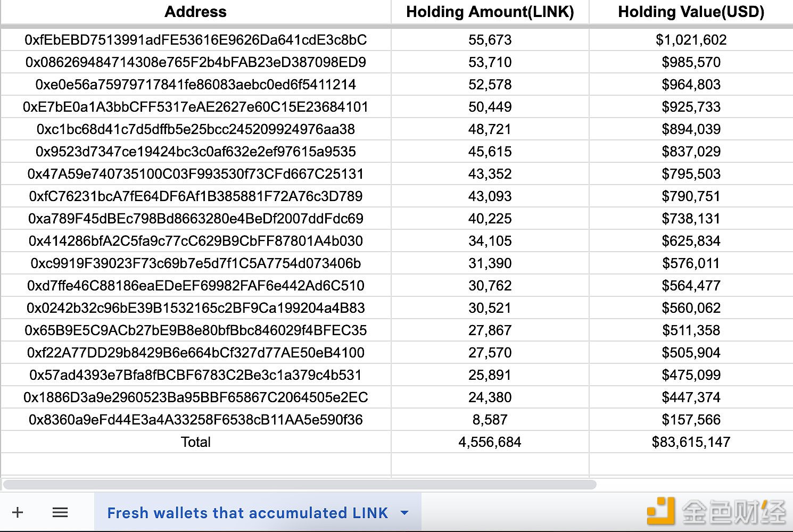Select holding amount 40,225
793x532 pixels.
tap(490, 219)
